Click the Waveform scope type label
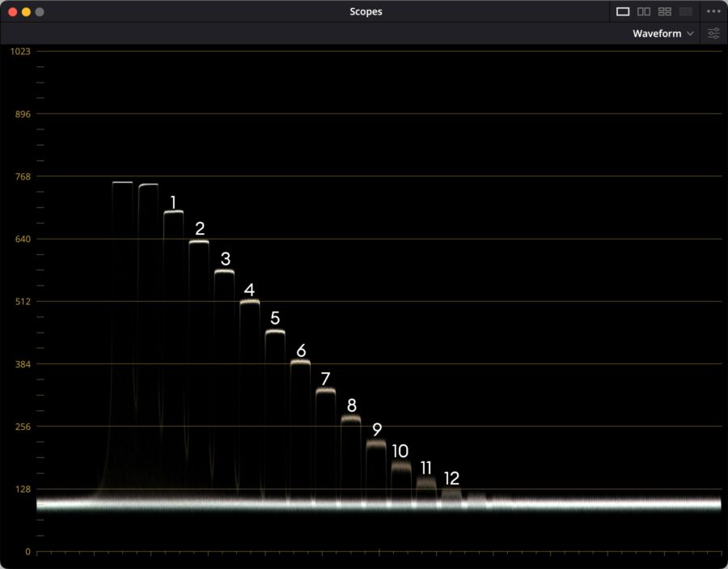Image resolution: width=728 pixels, height=569 pixels. 656,34
